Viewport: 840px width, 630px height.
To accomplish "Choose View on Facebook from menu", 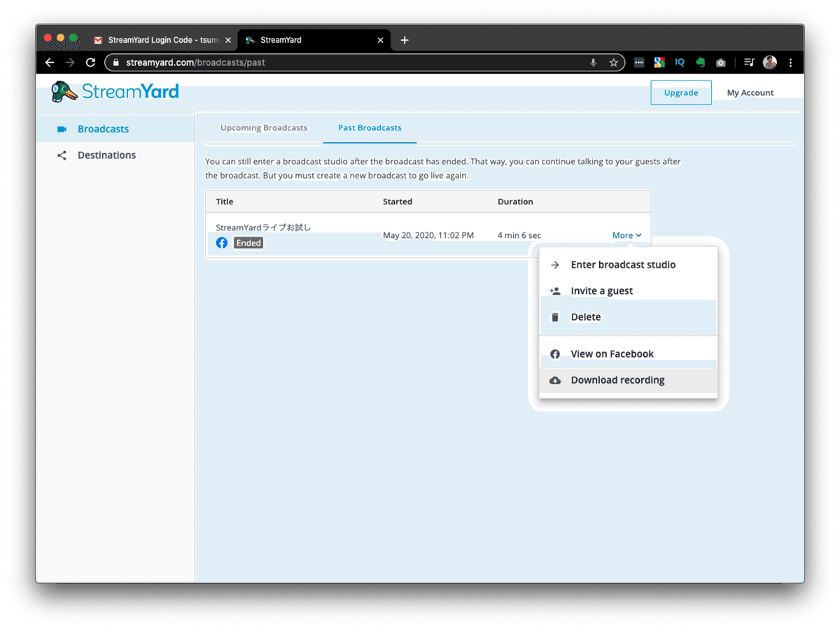I will [x=628, y=354].
